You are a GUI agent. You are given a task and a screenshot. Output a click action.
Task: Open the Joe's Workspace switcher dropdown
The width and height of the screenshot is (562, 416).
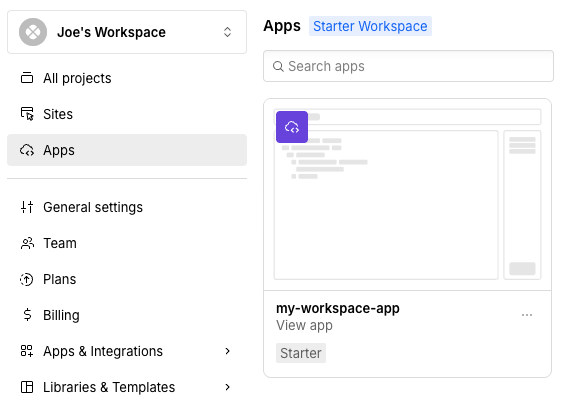point(127,32)
